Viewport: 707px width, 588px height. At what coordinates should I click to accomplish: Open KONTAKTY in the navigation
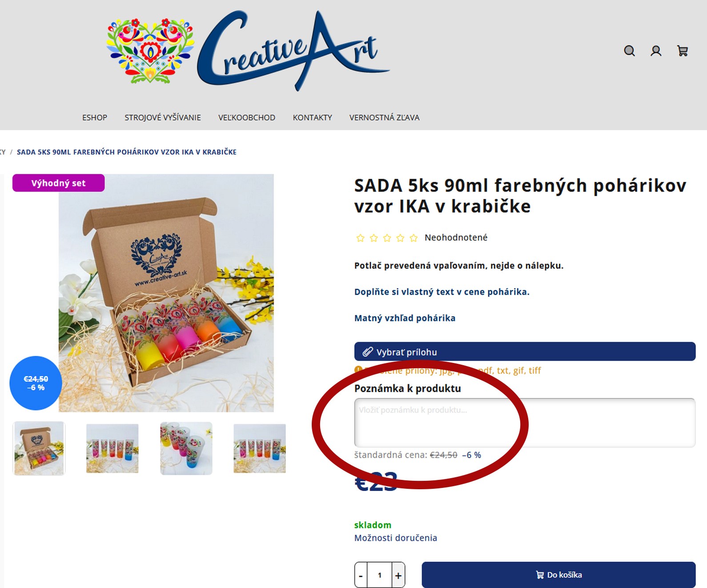(312, 117)
